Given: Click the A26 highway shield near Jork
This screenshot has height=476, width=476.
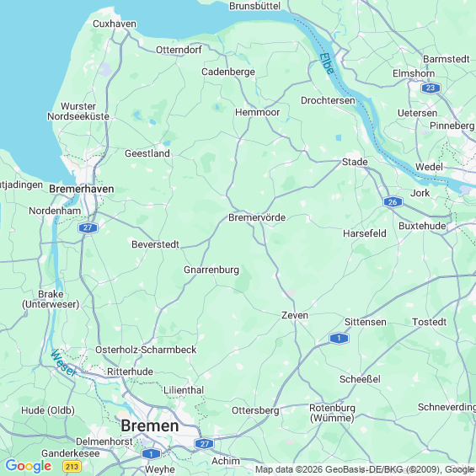Looking at the screenshot, I should coord(393,202).
